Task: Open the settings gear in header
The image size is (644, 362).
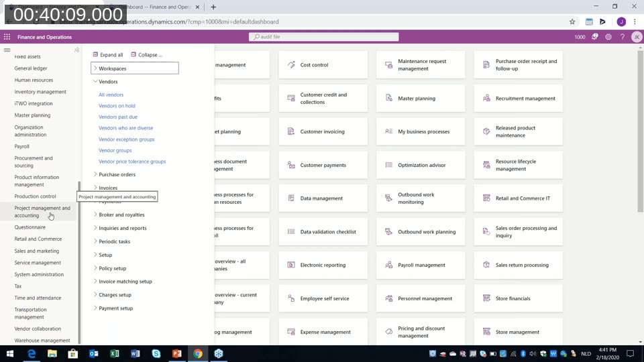Action: tap(608, 37)
